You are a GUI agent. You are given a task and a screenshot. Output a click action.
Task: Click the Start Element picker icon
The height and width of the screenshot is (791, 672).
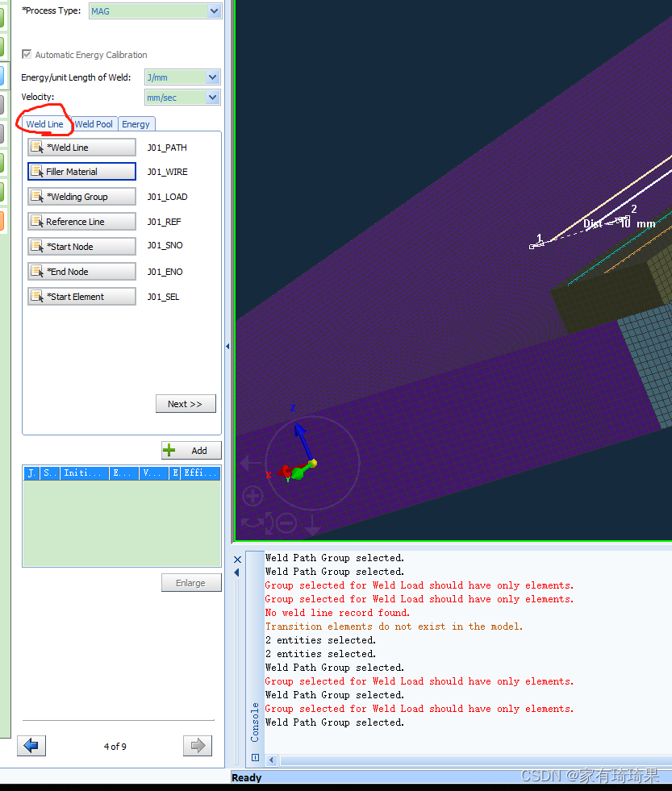pos(35,296)
